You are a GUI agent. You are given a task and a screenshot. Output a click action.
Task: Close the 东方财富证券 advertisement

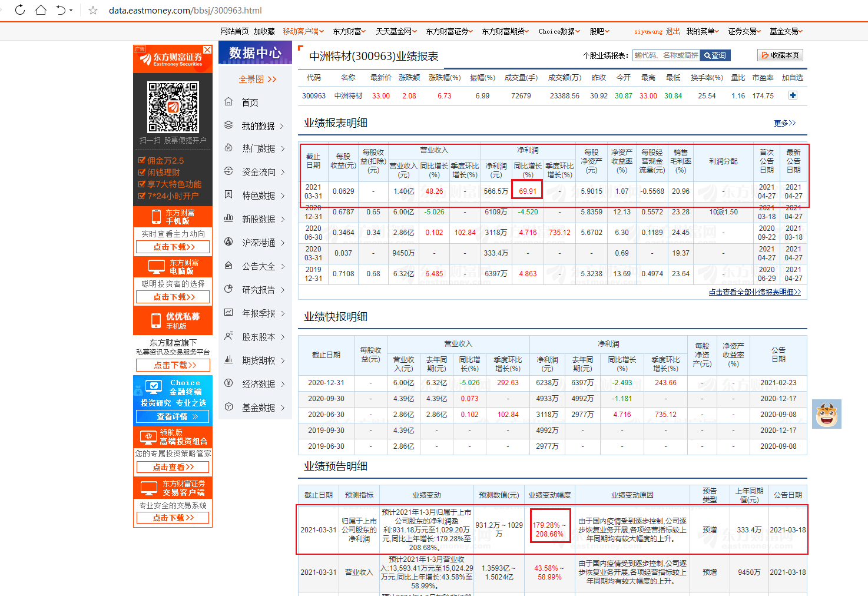coord(207,50)
